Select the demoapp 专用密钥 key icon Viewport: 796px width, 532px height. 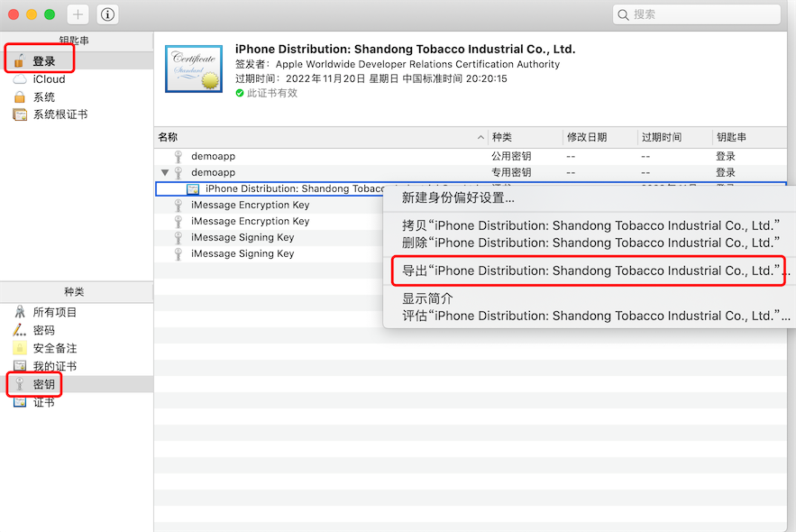click(178, 172)
